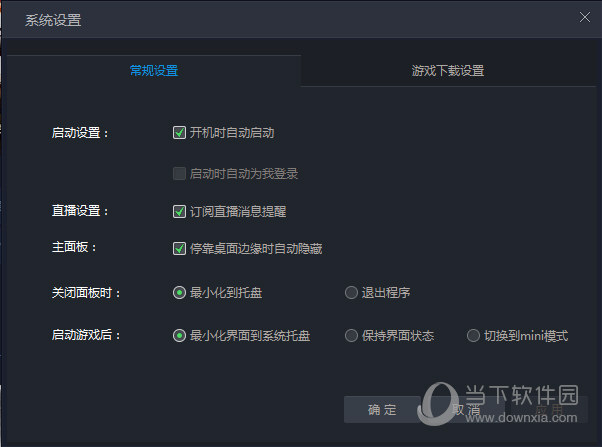Select 最小化界面到系统托盘 radio option
This screenshot has height=447, width=602.
coord(179,336)
